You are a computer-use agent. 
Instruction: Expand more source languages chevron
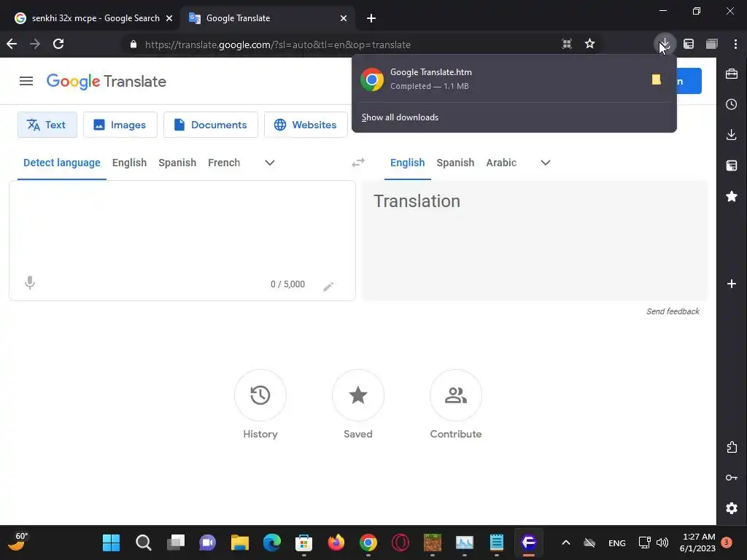[270, 163]
